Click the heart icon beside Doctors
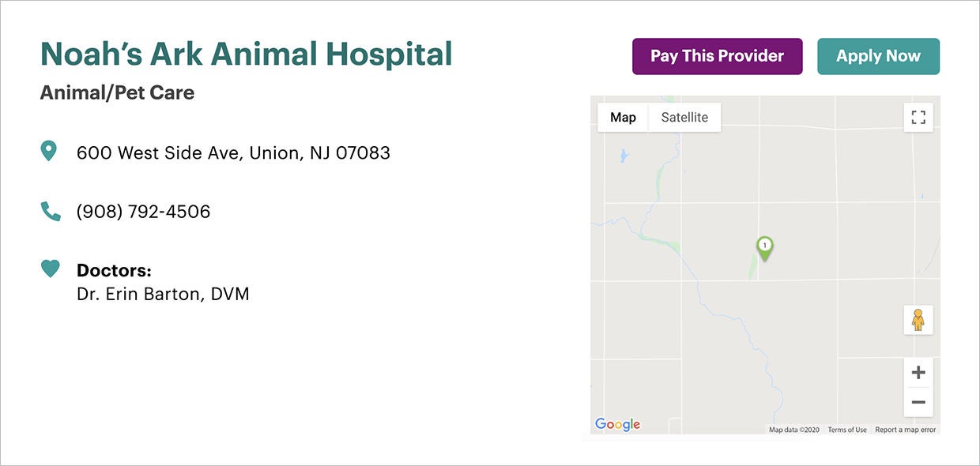 [x=51, y=269]
